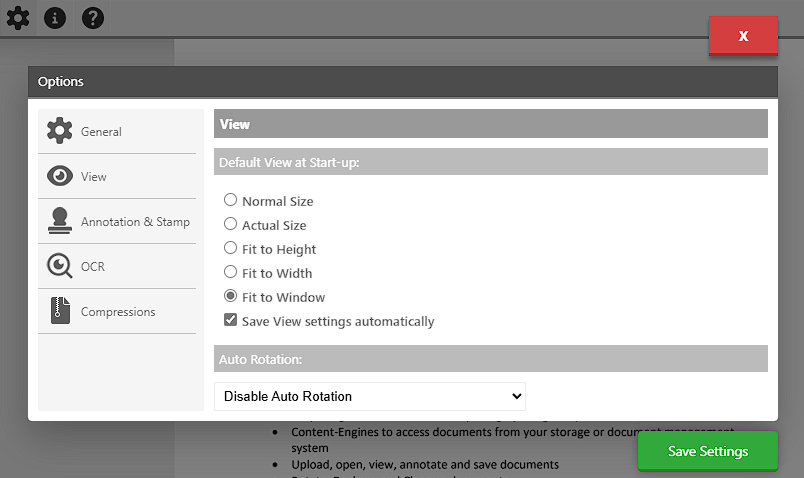Click the settings gear icon in top toolbar
The image size is (804, 478).
[x=18, y=17]
